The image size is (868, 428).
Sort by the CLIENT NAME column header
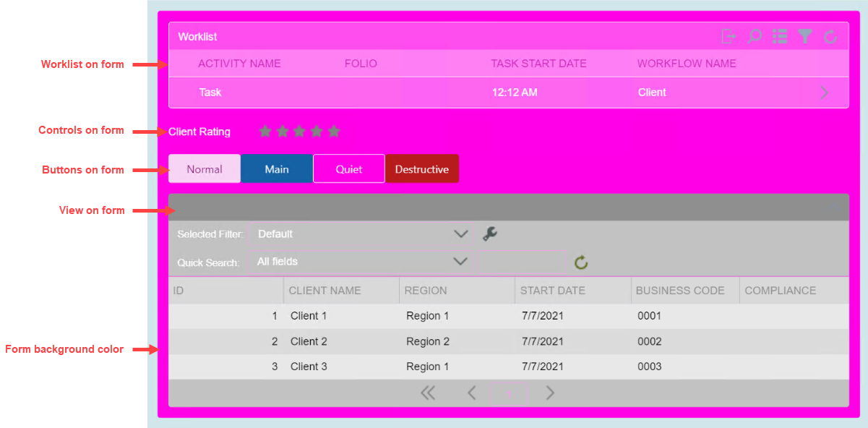(x=341, y=290)
